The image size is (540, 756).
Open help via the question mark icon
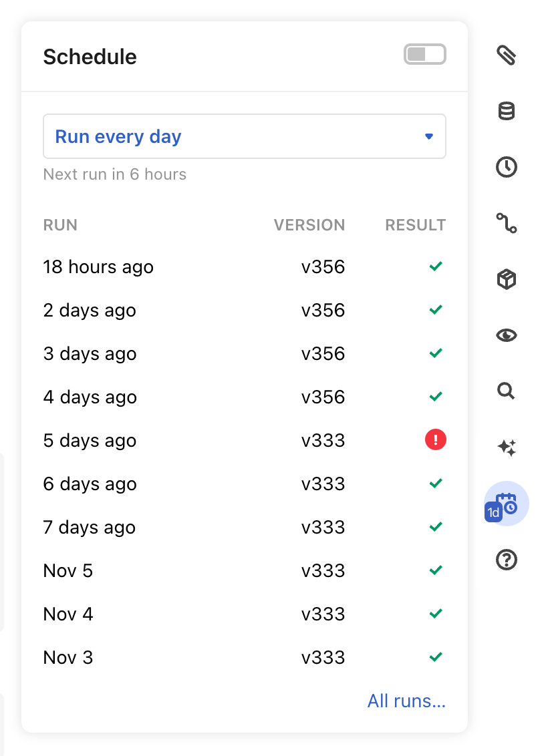(x=506, y=560)
